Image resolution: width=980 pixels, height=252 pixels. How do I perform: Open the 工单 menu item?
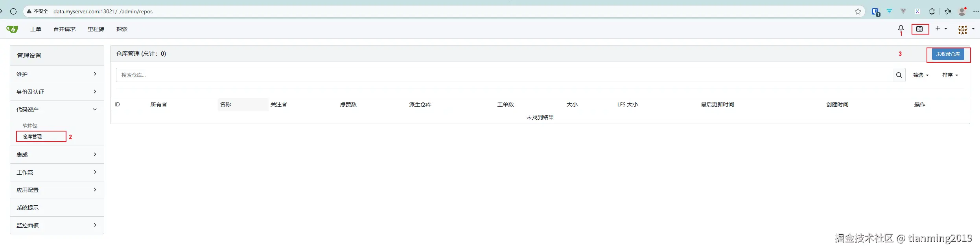point(36,29)
